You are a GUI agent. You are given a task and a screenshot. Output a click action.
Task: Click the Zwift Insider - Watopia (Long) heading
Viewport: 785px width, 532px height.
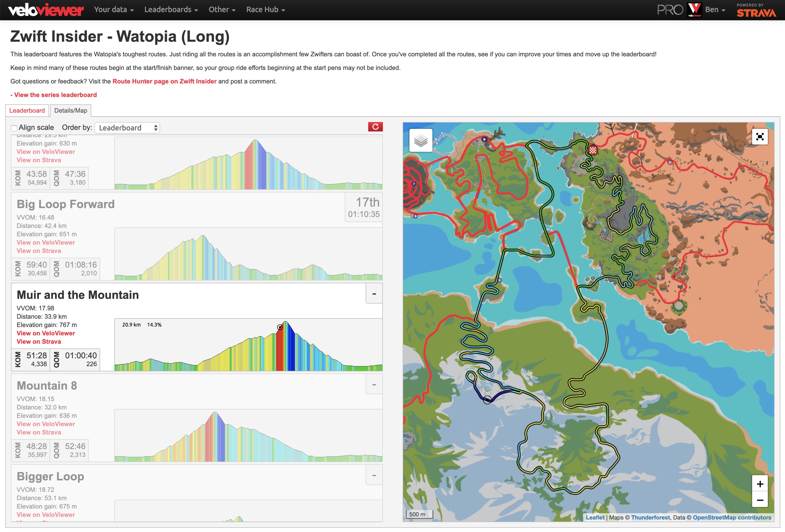pyautogui.click(x=120, y=37)
